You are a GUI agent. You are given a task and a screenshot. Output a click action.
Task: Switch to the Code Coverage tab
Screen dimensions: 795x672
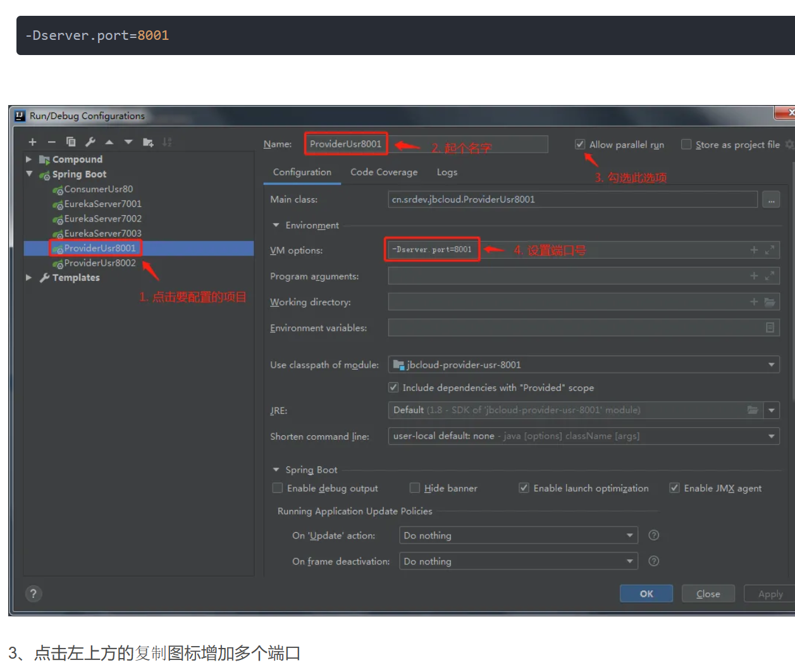[x=383, y=172]
